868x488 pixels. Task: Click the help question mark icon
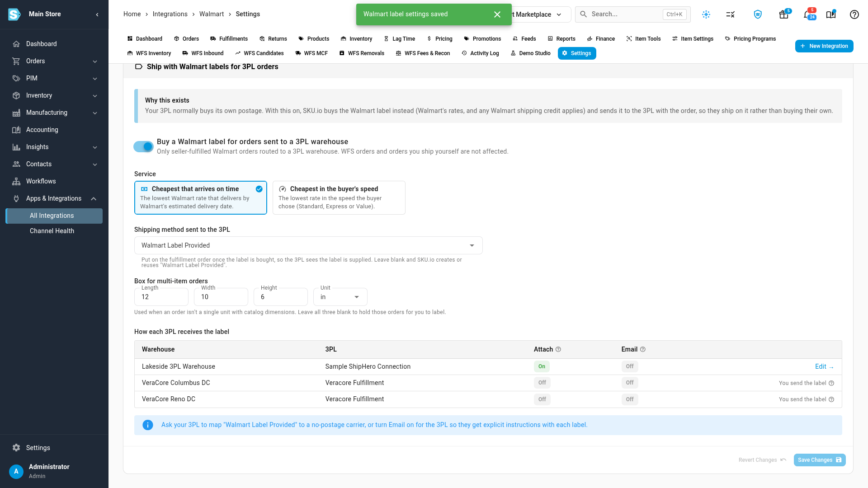(854, 14)
